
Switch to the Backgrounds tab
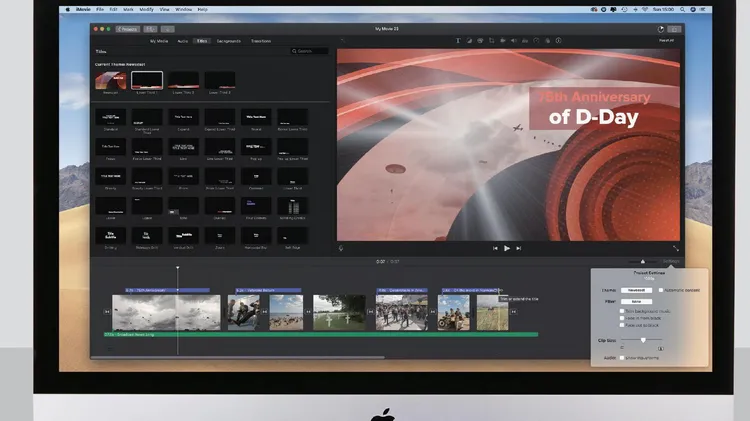click(229, 41)
